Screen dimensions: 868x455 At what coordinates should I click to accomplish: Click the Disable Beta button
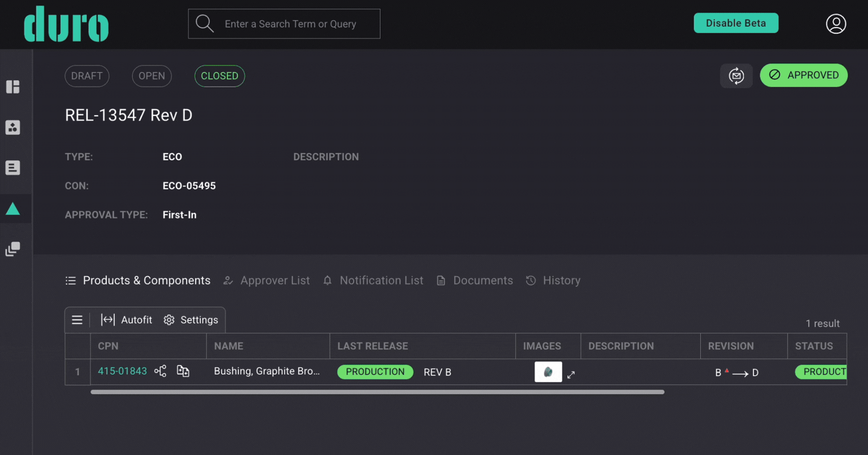pyautogui.click(x=735, y=23)
